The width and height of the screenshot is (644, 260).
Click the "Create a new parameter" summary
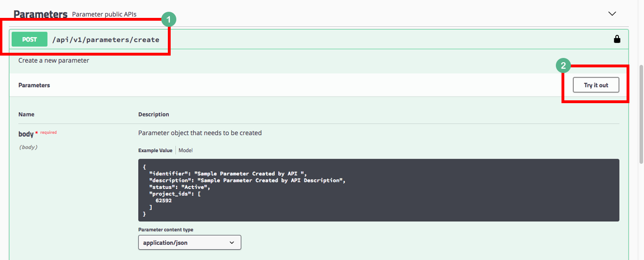(54, 60)
